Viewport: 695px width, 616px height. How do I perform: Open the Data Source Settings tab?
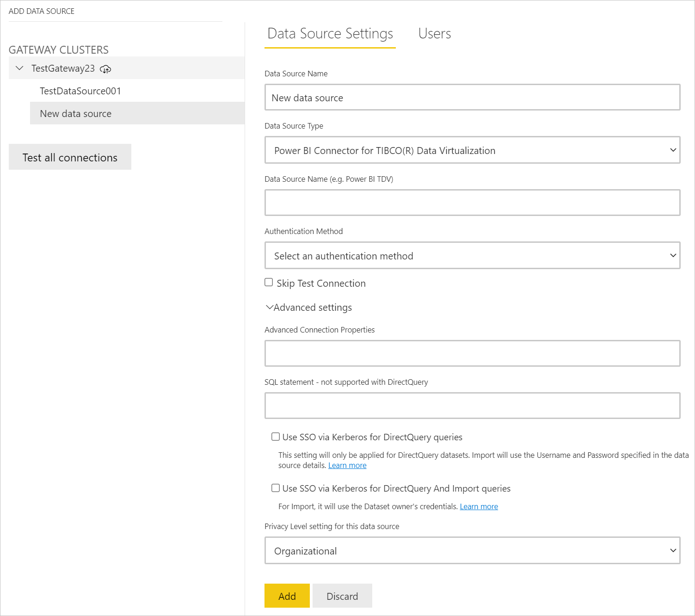pyautogui.click(x=330, y=33)
